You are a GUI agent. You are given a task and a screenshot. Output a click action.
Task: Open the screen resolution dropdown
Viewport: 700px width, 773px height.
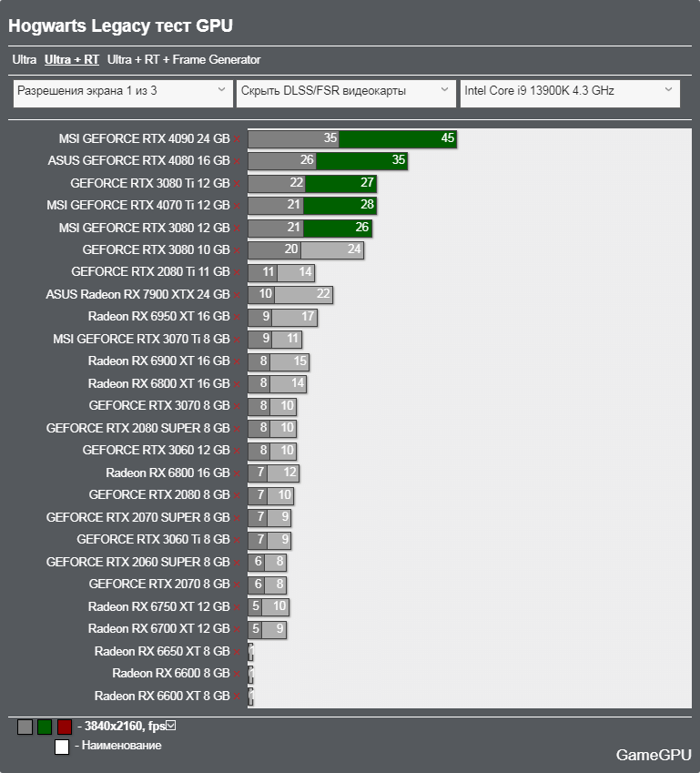coord(123,93)
